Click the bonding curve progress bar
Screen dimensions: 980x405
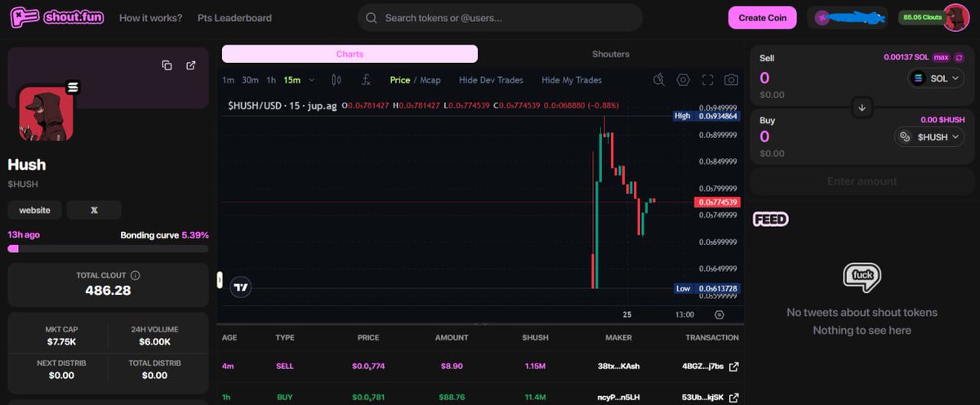coord(108,248)
